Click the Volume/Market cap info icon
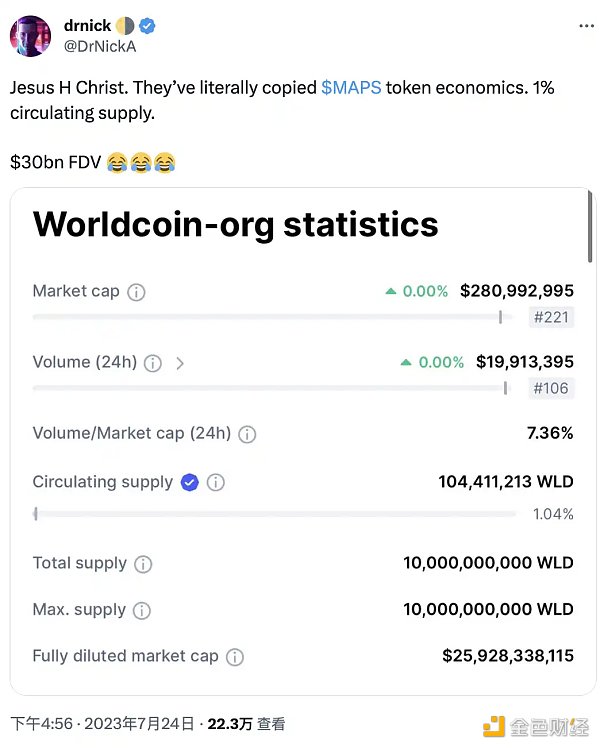This screenshot has width=600, height=748. pos(247,434)
